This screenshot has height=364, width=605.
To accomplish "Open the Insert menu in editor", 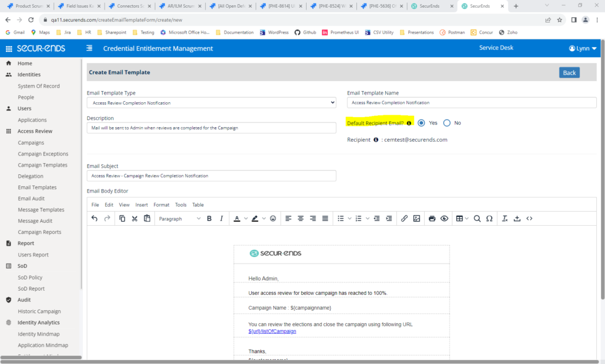I will 142,205.
